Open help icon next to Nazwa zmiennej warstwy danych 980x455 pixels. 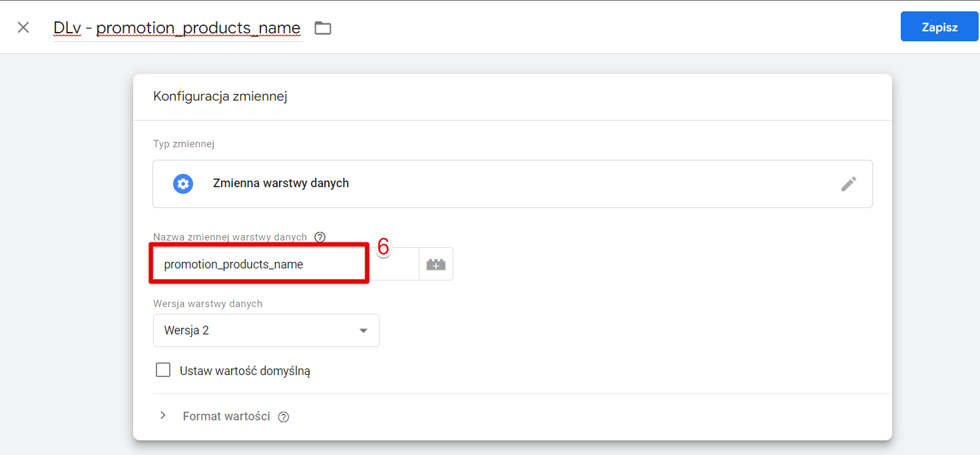[x=320, y=237]
